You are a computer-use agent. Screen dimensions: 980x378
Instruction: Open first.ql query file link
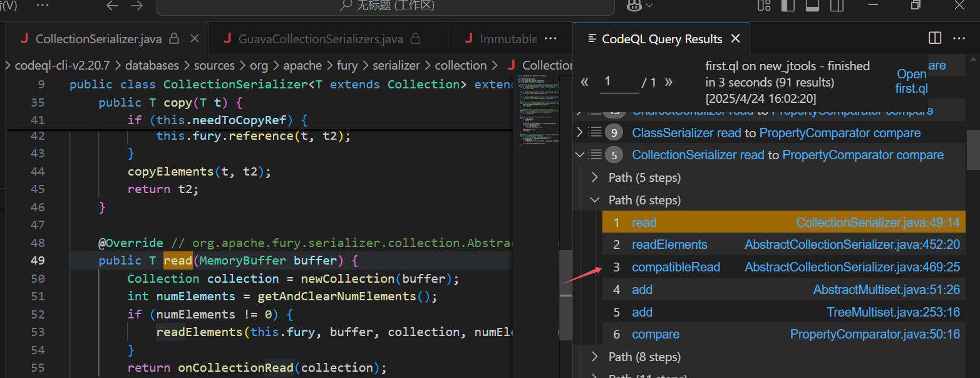(911, 81)
